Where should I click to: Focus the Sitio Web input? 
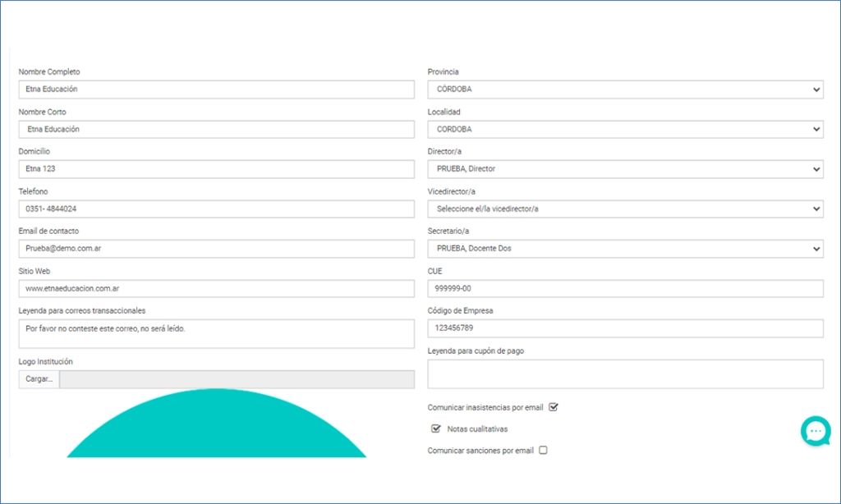coord(216,289)
